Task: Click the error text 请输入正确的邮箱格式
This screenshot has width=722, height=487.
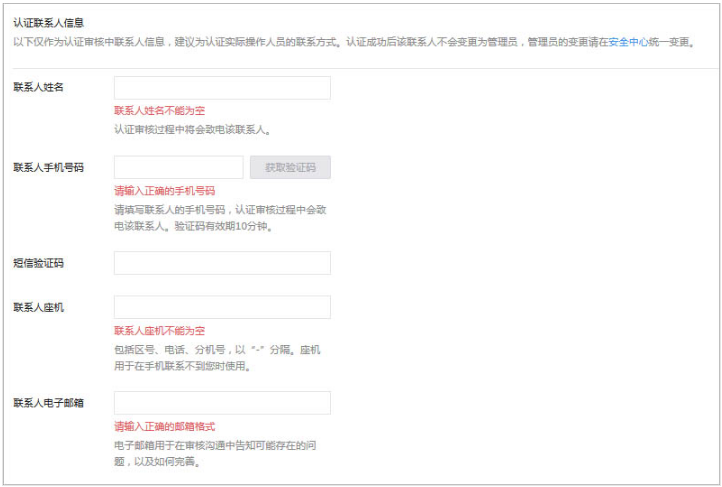Action: click(x=164, y=426)
